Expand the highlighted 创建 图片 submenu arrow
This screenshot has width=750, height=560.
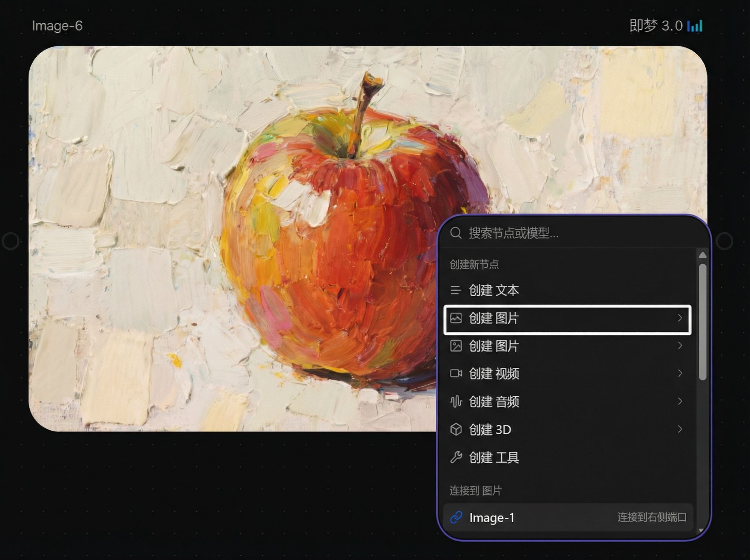[x=680, y=318]
